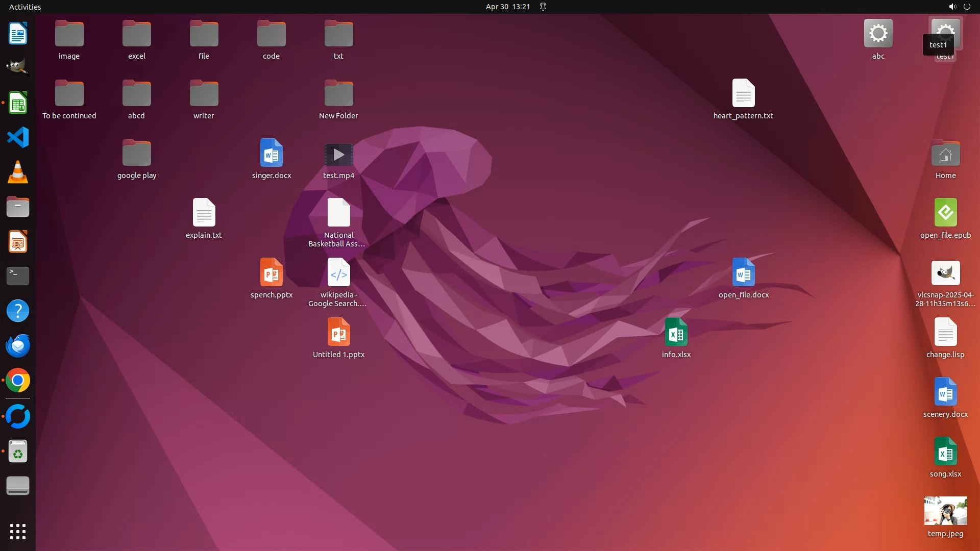Open LibreOffice Calc in the dock

(18, 103)
